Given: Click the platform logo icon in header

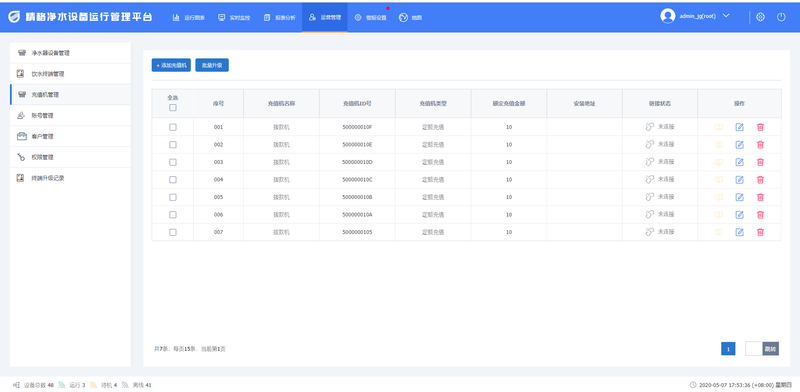Looking at the screenshot, I should coord(14,17).
